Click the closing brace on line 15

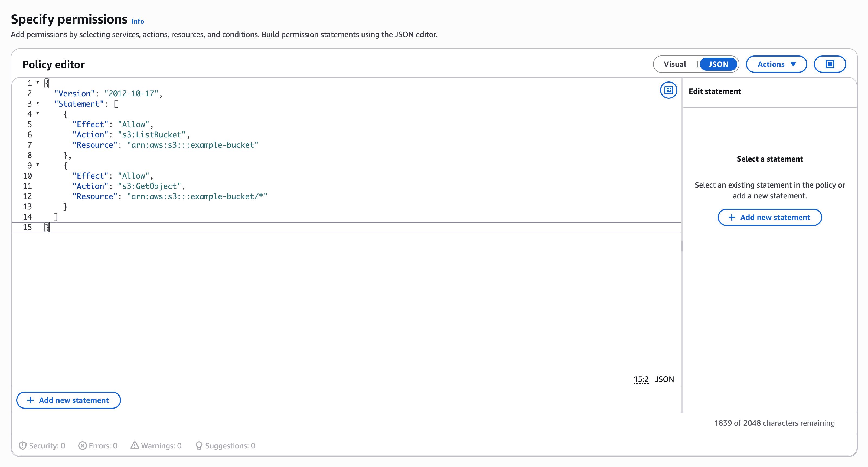(47, 227)
